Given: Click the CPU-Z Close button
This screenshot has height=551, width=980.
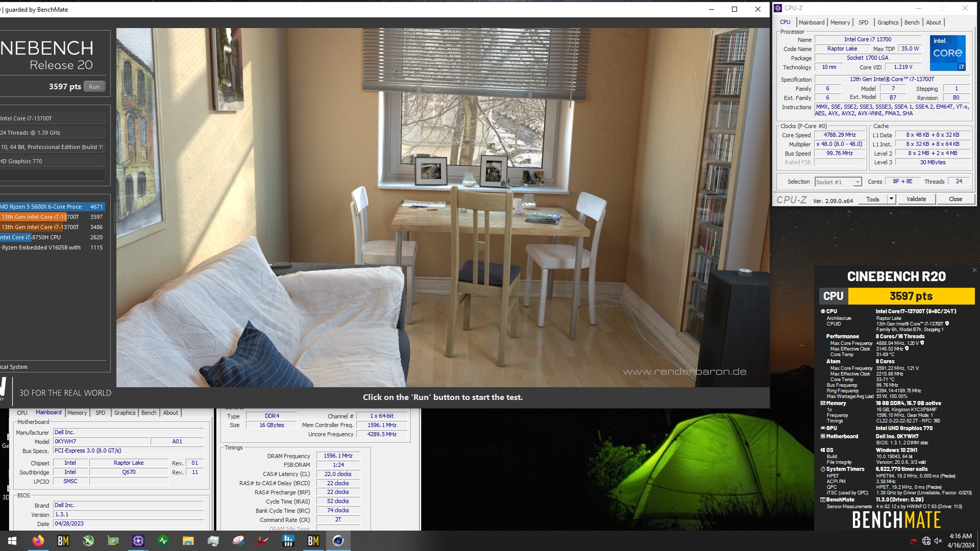Looking at the screenshot, I should click(955, 199).
